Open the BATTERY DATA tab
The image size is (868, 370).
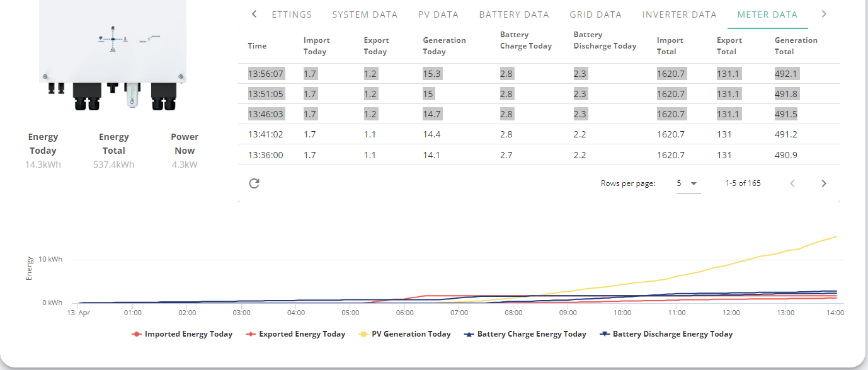(514, 14)
